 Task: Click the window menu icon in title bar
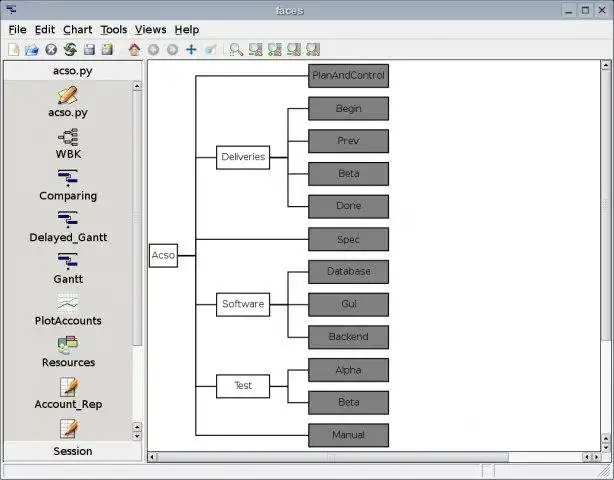pyautogui.click(x=11, y=9)
